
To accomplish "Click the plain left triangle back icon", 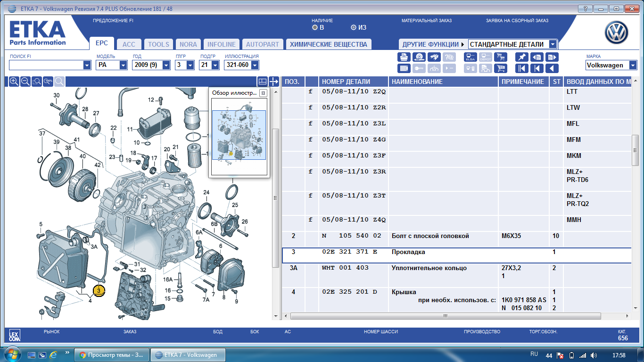I will [552, 68].
